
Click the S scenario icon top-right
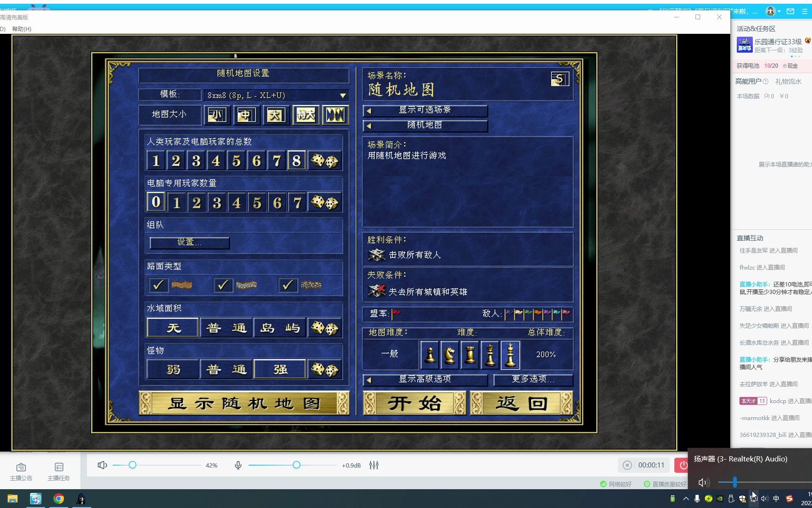(560, 79)
